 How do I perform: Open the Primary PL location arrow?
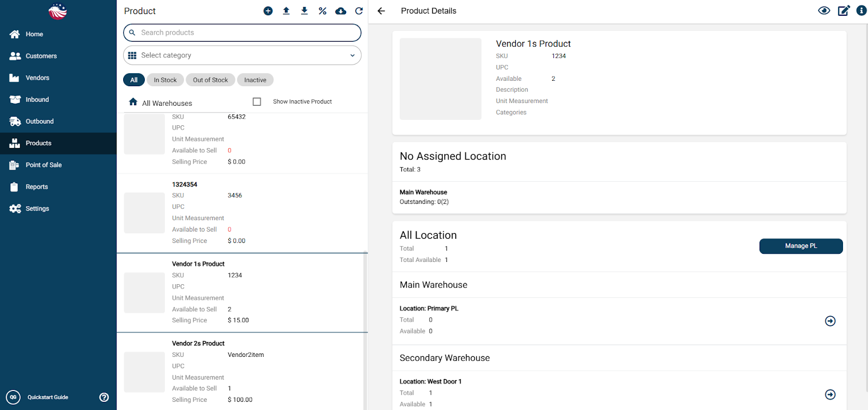pyautogui.click(x=830, y=321)
